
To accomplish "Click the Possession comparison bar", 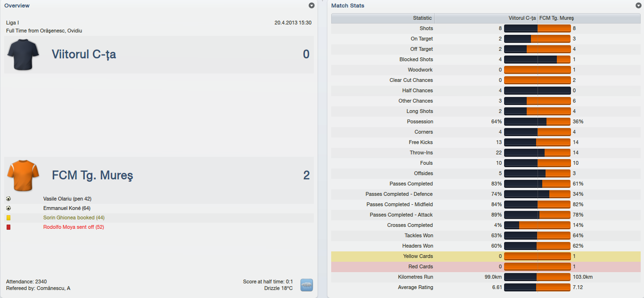I will 537,121.
